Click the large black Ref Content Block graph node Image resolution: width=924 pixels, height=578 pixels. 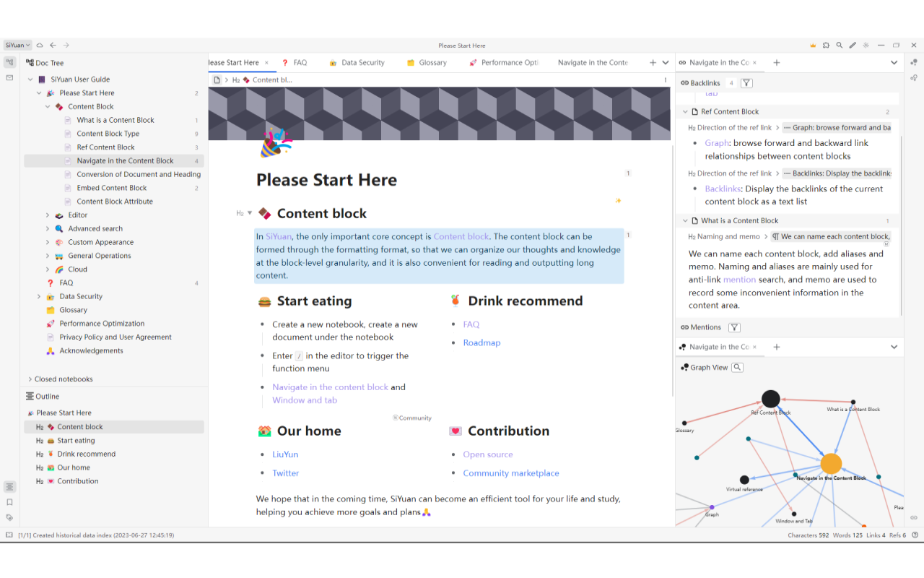771,399
